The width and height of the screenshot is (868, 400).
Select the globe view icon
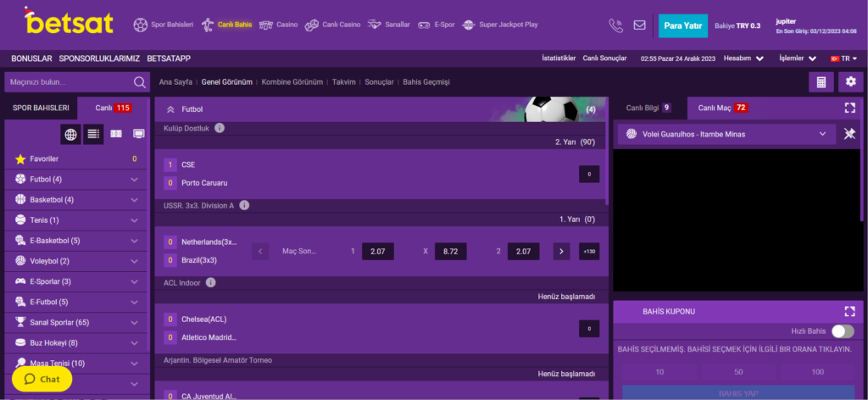click(x=71, y=134)
